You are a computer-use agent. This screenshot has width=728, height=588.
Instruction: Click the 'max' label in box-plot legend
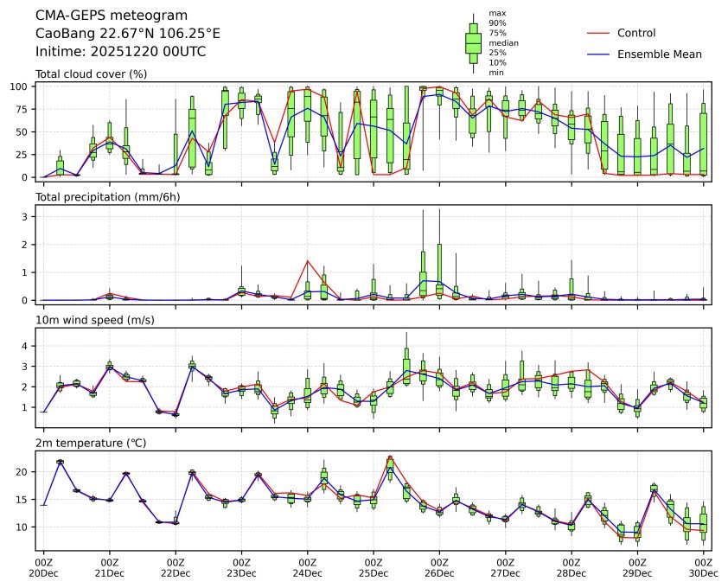496,13
